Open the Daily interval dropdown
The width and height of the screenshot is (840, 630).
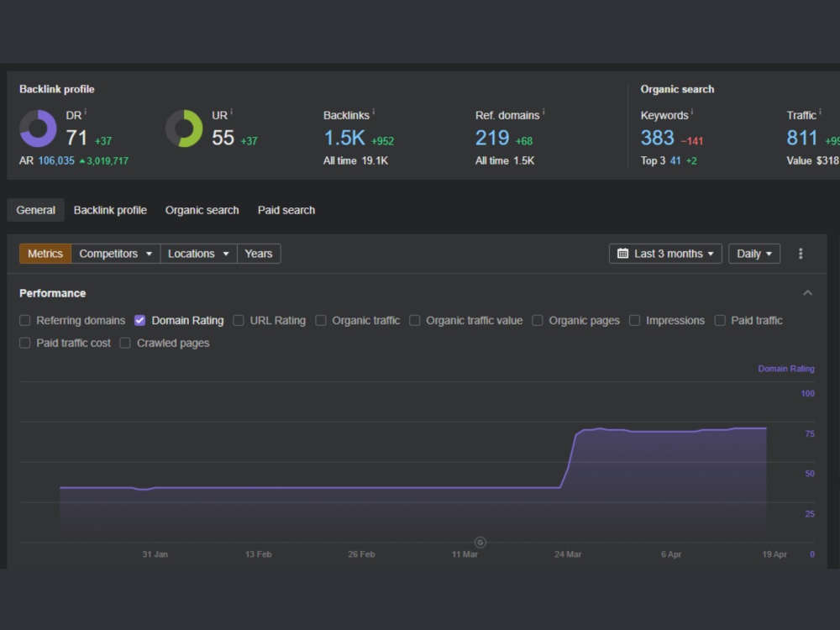pos(754,254)
